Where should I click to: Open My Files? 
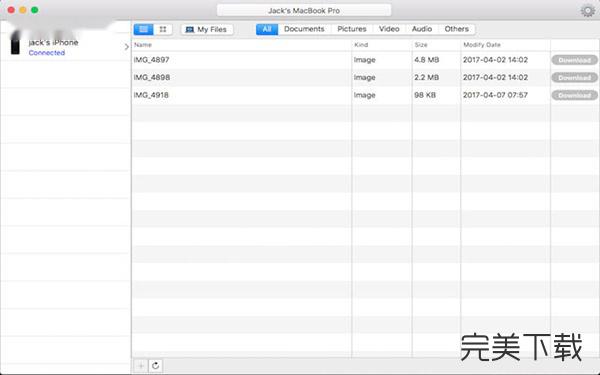click(207, 29)
